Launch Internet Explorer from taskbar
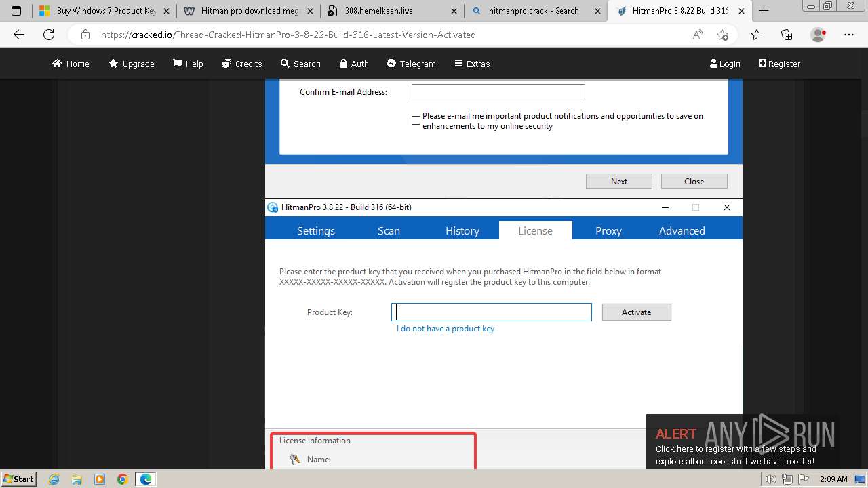 point(54,479)
